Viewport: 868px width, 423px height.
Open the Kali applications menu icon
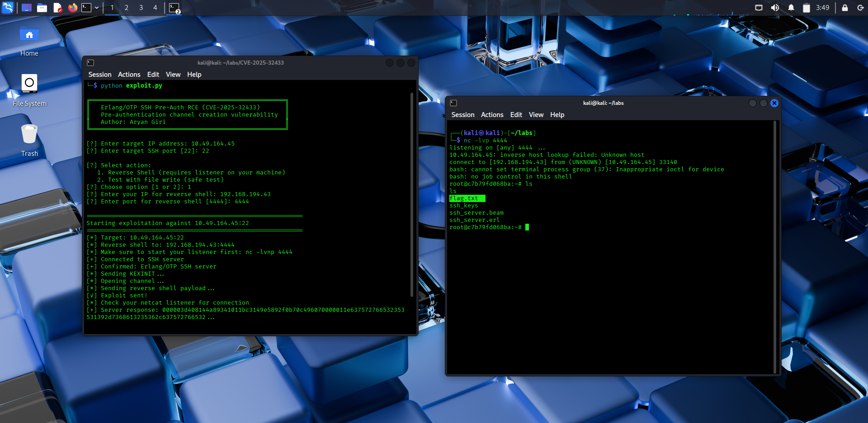(x=8, y=8)
